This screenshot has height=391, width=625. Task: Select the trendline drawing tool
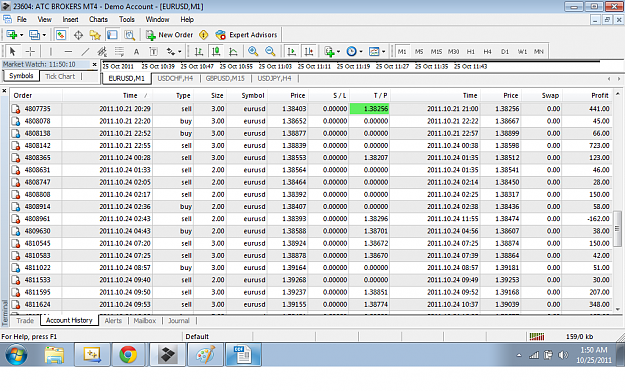tap(85, 51)
